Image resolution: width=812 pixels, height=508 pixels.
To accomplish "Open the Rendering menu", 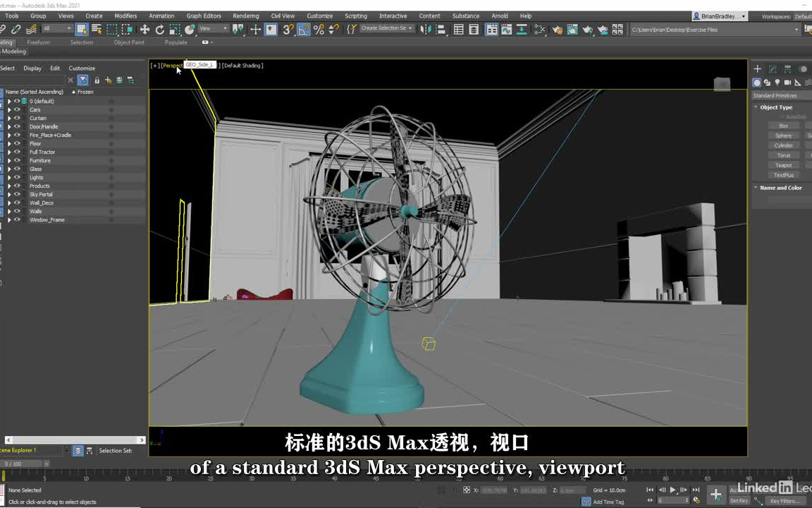I will pyautogui.click(x=245, y=16).
